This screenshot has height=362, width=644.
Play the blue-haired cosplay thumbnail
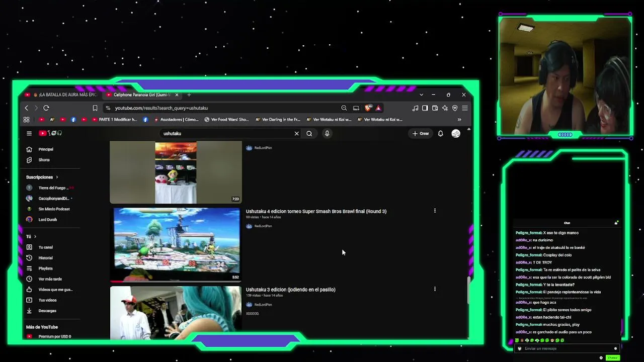pos(176,313)
